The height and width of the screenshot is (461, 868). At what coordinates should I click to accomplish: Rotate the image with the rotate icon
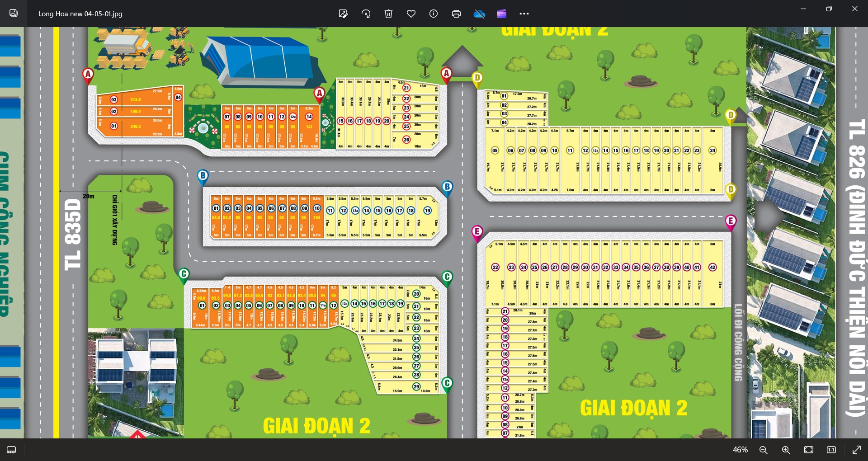tap(366, 14)
